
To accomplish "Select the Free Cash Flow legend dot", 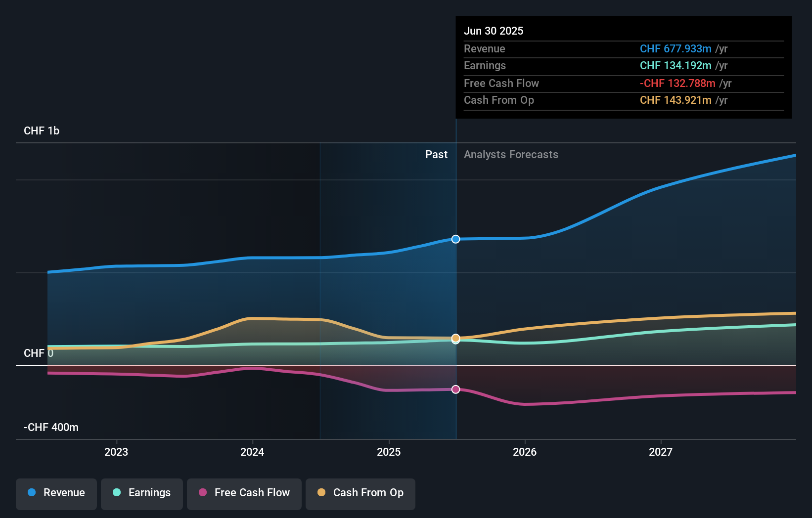I will pos(202,493).
